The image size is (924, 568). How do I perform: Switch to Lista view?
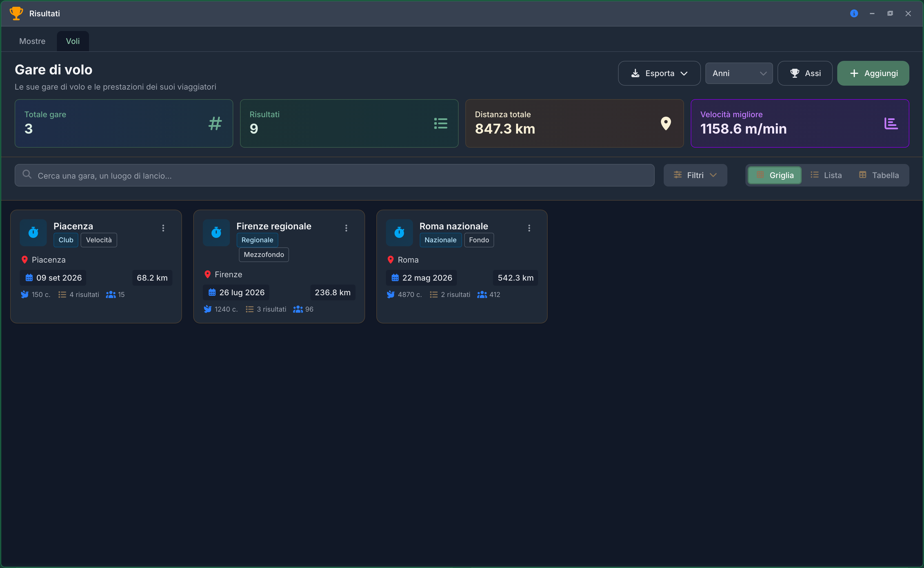(826, 175)
